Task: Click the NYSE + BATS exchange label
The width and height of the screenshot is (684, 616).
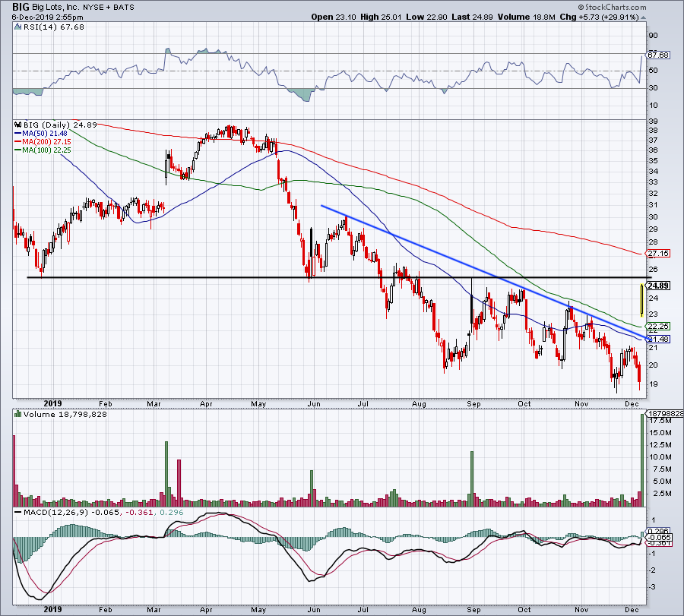Action: (108, 8)
